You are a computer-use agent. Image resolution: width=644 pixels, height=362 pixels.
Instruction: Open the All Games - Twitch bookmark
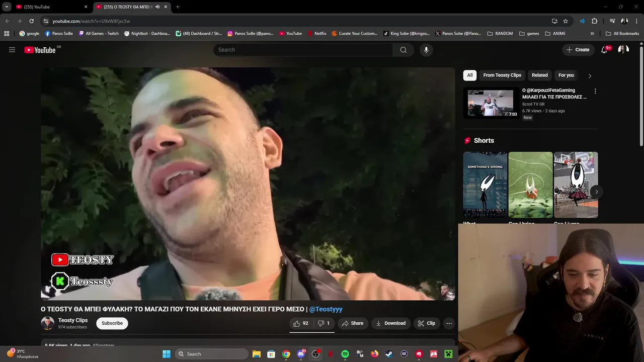[99, 34]
